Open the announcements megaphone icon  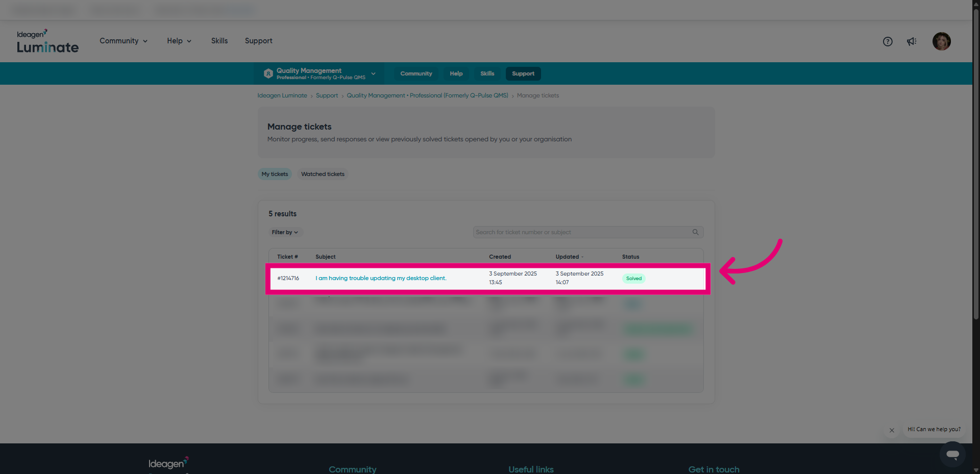click(912, 41)
